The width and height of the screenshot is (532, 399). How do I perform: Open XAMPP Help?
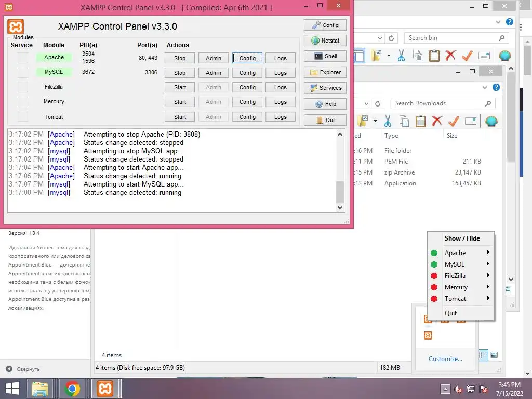pos(325,104)
